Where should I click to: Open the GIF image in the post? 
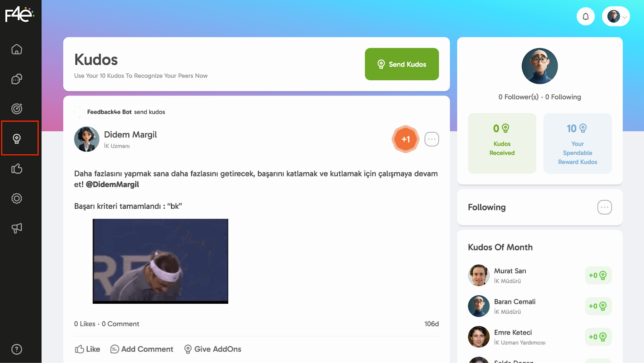[x=160, y=261]
